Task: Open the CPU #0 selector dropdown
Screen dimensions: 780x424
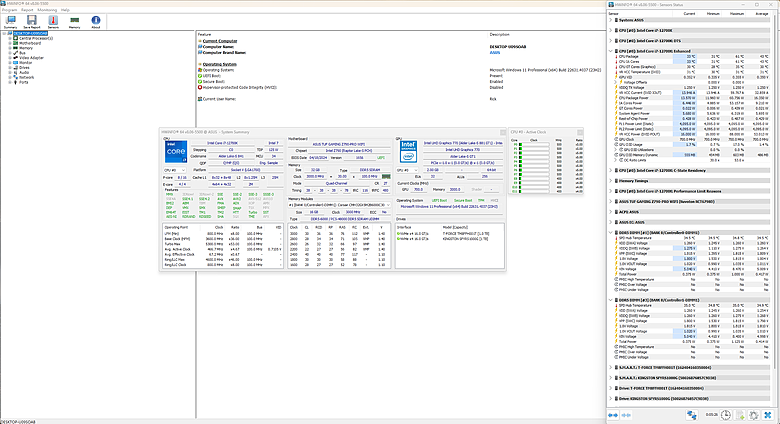Action: [175, 170]
